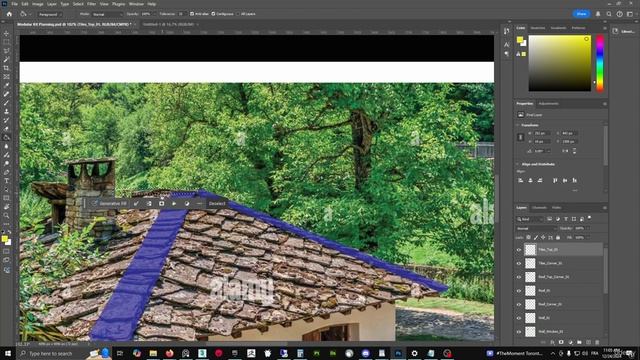Open the layer Opacity slider dropdown
The image size is (640, 360).
[x=588, y=229]
